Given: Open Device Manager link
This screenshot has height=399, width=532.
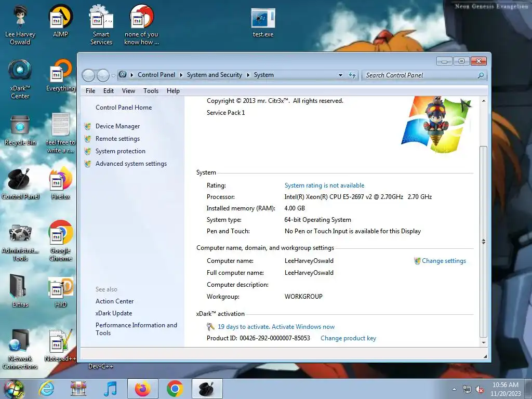Looking at the screenshot, I should coord(117,126).
